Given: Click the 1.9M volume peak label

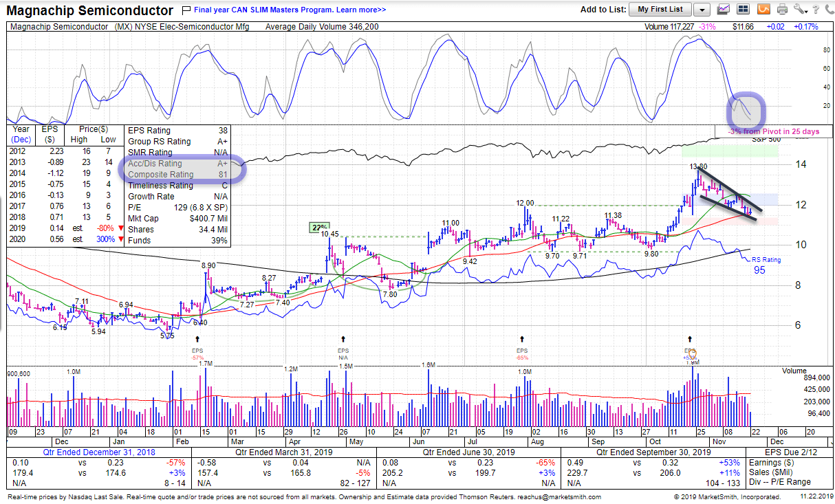Looking at the screenshot, I should (693, 362).
